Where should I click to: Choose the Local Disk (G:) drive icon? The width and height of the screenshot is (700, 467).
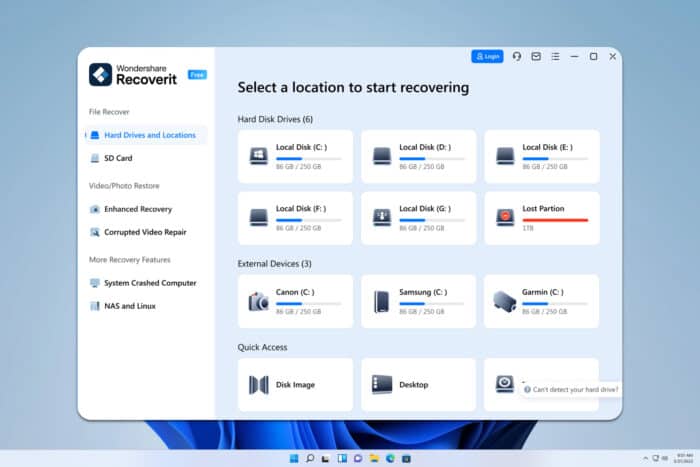[x=382, y=217]
